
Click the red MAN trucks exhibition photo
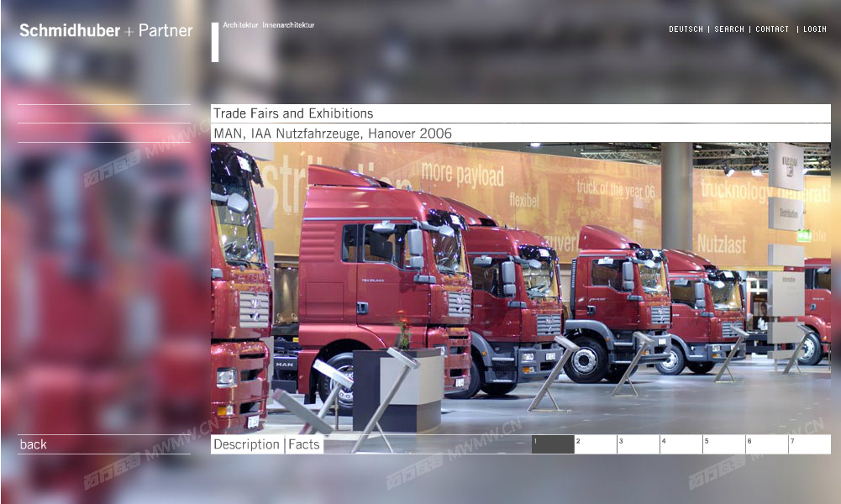pos(521,288)
